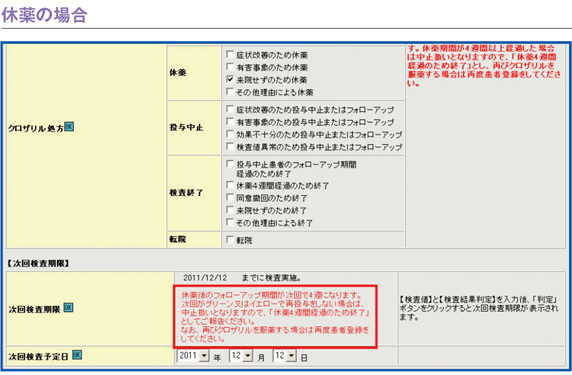Tick 来院せずのため終了 checkbox
This screenshot has width=572, height=375.
(230, 210)
